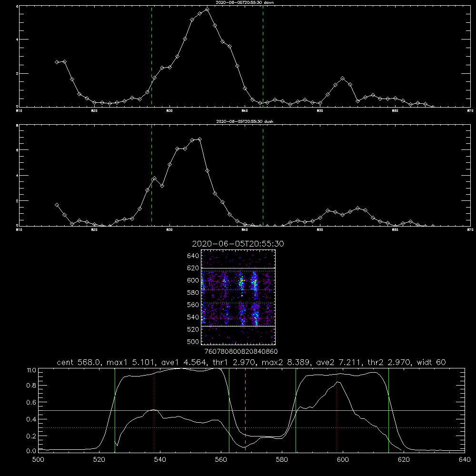The height and width of the screenshot is (476, 476).
Task: Click the heatmap x-axis label string 760780800820840860
Action: 241,352
